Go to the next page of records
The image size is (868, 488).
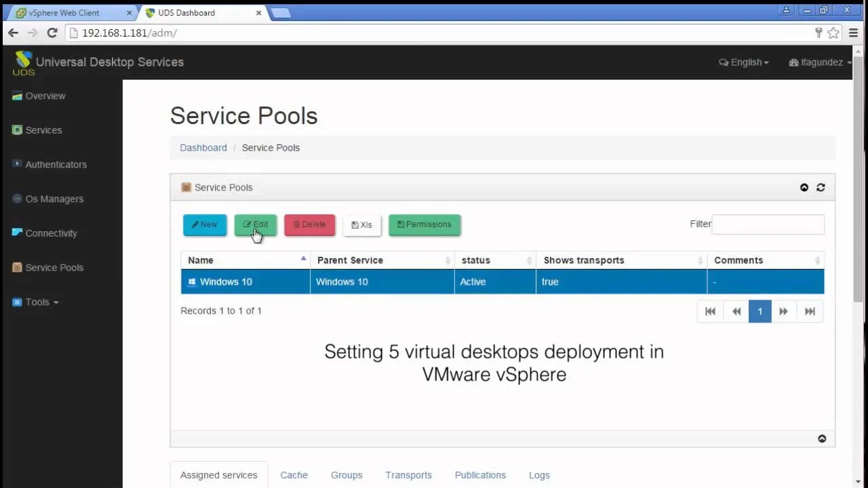(783, 311)
